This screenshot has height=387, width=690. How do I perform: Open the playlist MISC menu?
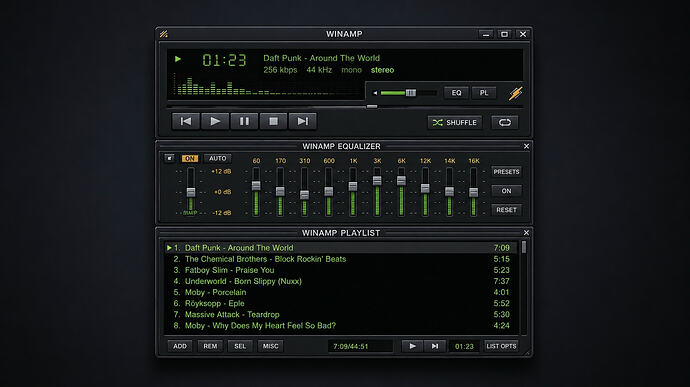pyautogui.click(x=270, y=346)
